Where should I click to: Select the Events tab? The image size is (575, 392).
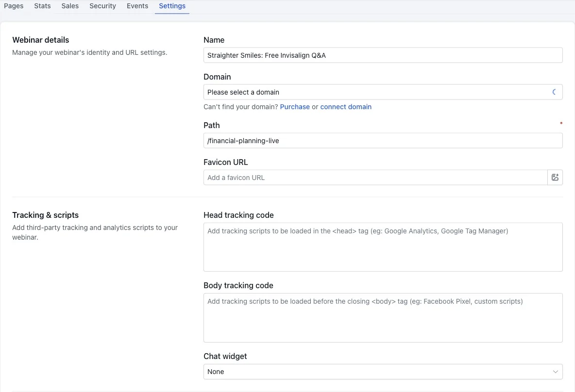click(137, 6)
